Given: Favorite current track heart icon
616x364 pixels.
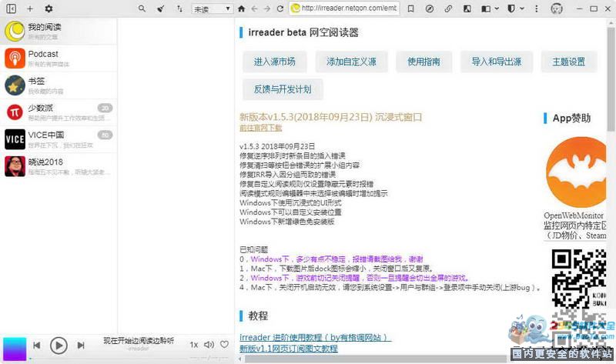Looking at the screenshot, I should point(224,344).
